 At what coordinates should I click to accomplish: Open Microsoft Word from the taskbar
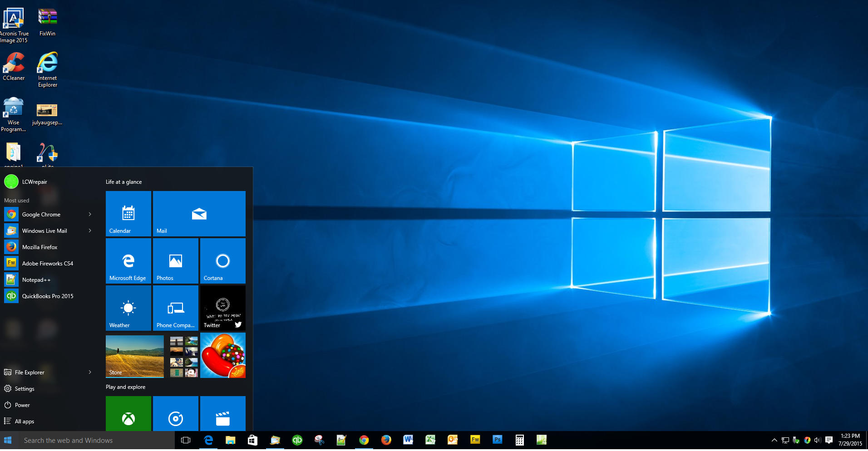[x=408, y=440]
